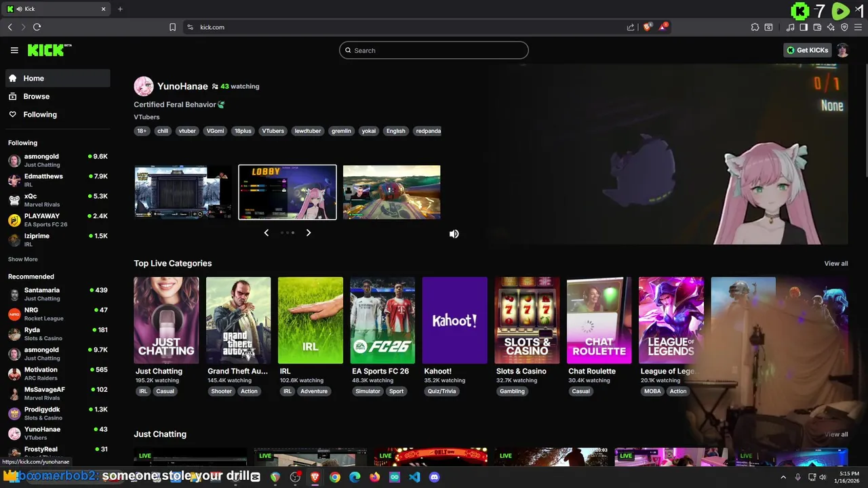The height and width of the screenshot is (488, 868).
Task: Reload the page
Action: click(x=37, y=27)
